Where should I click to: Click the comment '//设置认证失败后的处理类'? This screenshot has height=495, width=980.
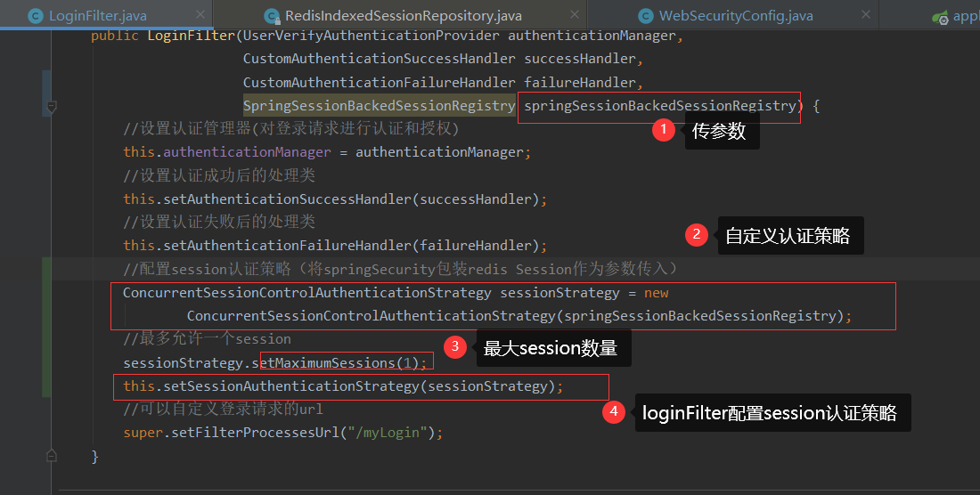(219, 222)
